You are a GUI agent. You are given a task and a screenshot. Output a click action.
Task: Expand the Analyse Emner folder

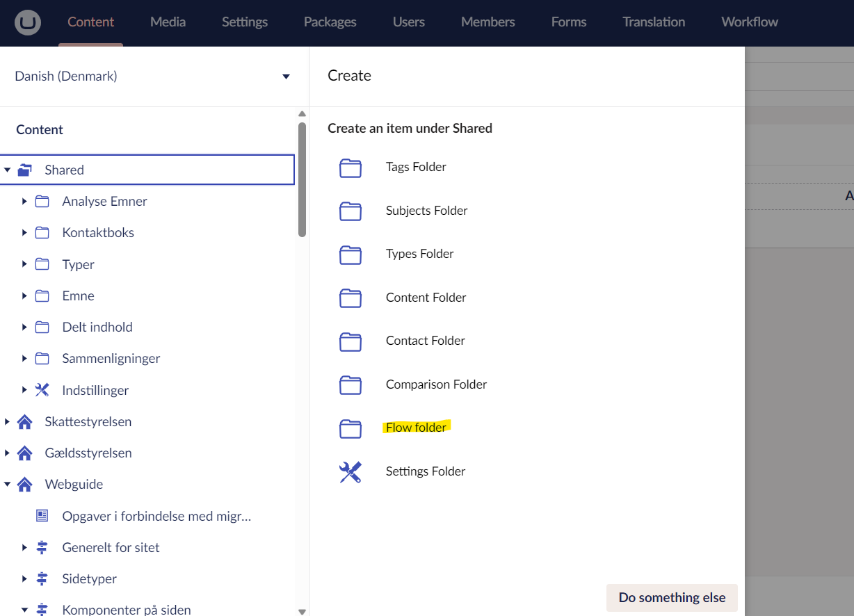pyautogui.click(x=24, y=202)
